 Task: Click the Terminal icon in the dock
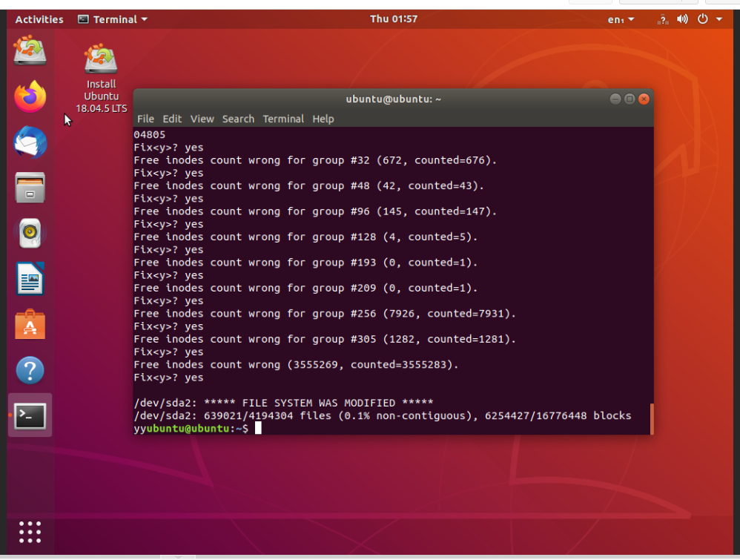click(x=30, y=416)
